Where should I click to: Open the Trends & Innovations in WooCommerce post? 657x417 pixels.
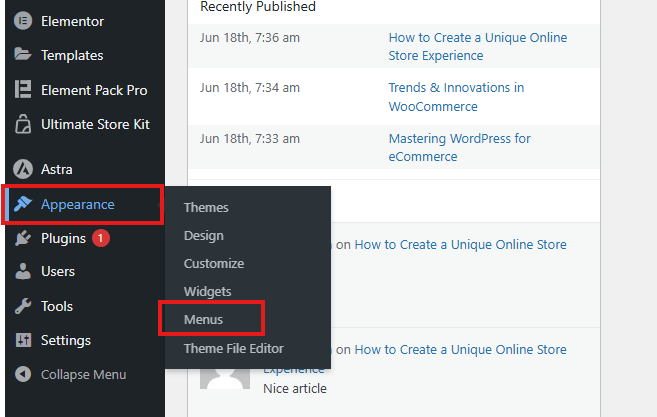coord(455,97)
